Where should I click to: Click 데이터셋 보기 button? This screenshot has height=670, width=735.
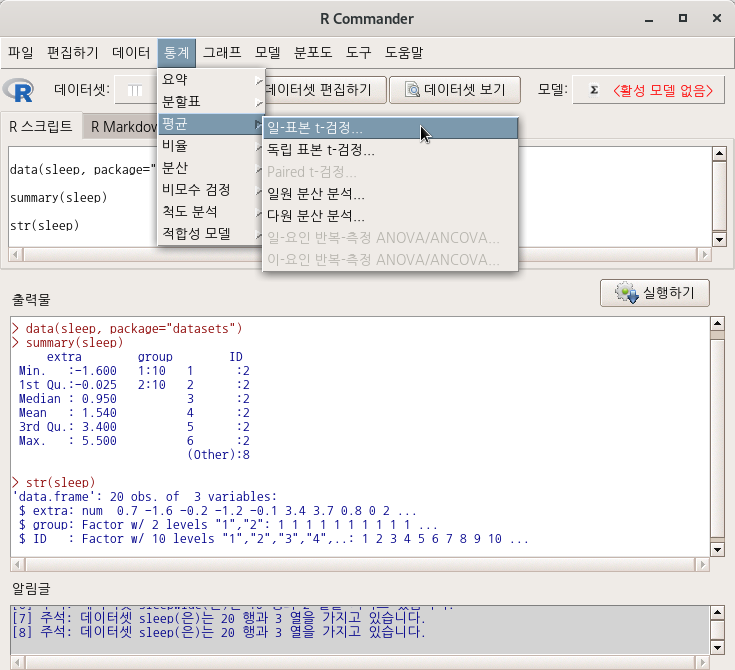(x=455, y=90)
